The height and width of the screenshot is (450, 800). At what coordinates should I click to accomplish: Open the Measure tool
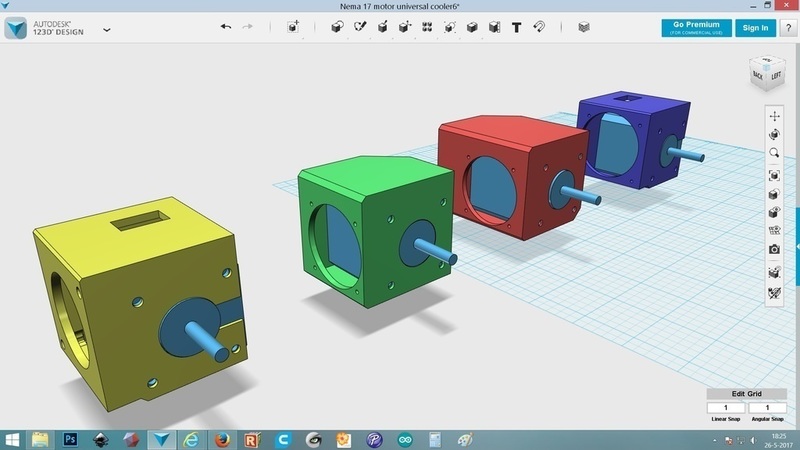pos(494,27)
